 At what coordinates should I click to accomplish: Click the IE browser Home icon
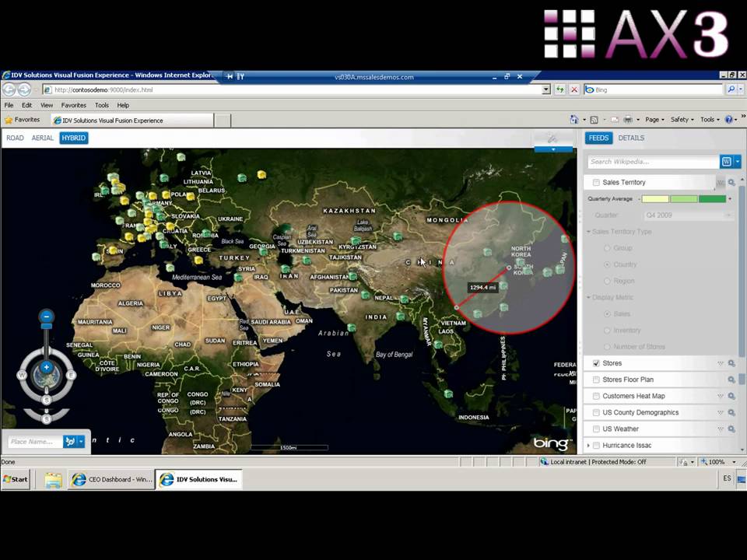574,120
